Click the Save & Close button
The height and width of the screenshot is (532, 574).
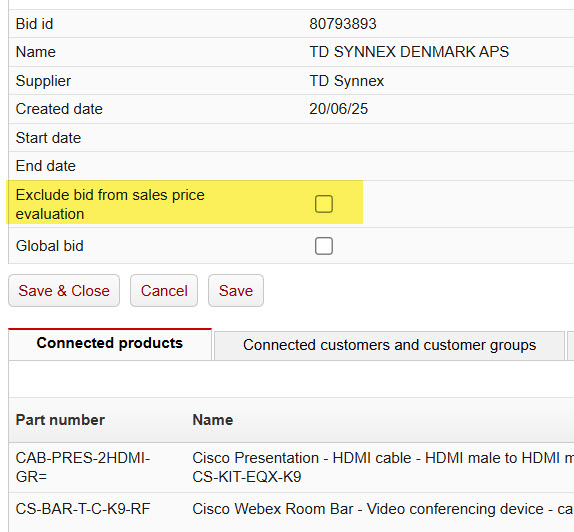64,291
